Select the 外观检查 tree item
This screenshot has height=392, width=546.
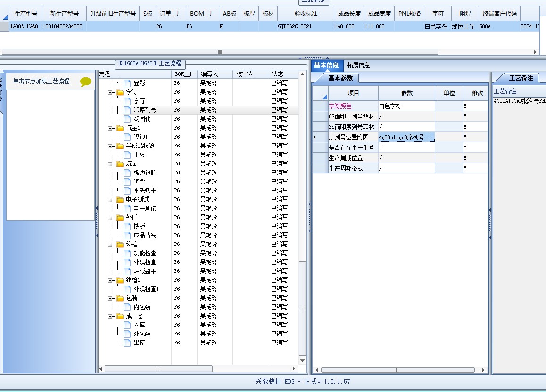(145, 262)
